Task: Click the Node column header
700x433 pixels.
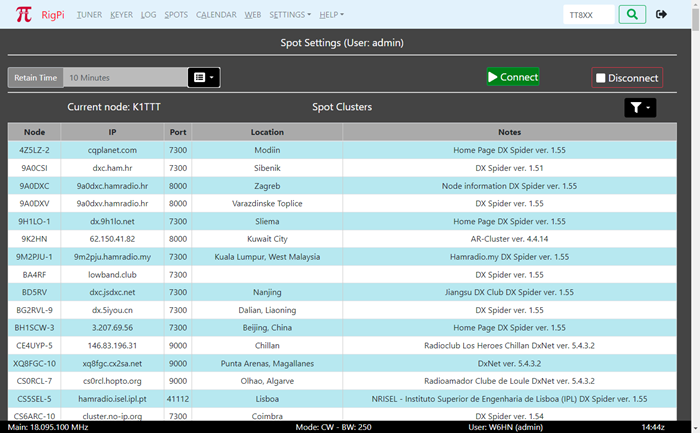Action: point(34,132)
